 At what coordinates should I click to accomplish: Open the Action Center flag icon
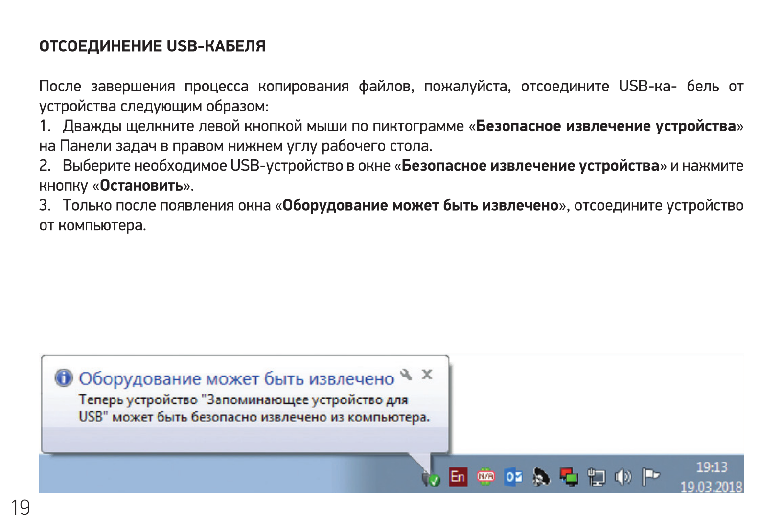[x=650, y=476]
